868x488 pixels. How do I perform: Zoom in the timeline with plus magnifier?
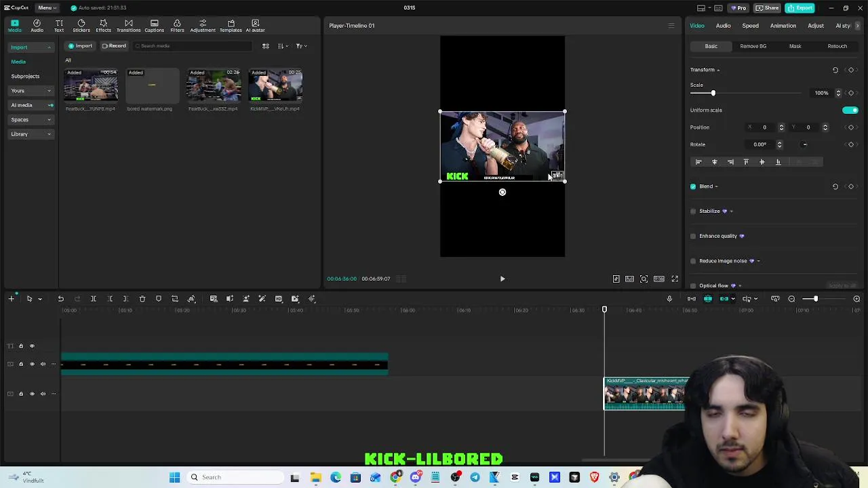pos(856,299)
